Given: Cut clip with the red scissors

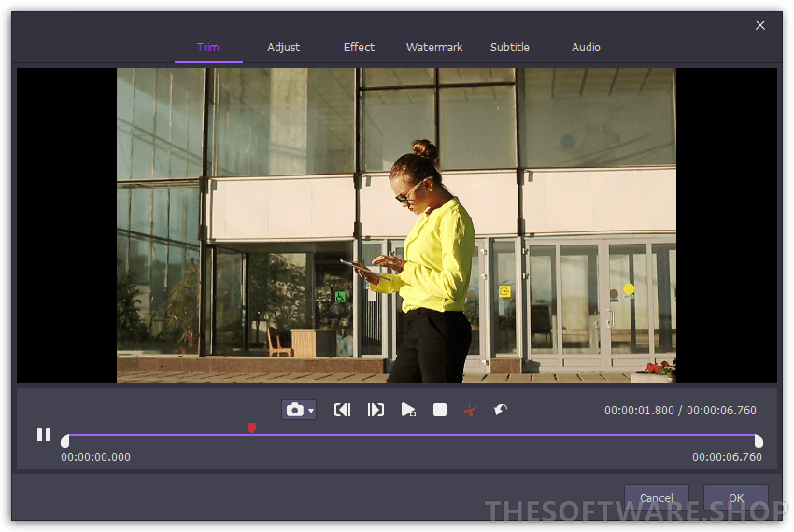Looking at the screenshot, I should coord(470,410).
